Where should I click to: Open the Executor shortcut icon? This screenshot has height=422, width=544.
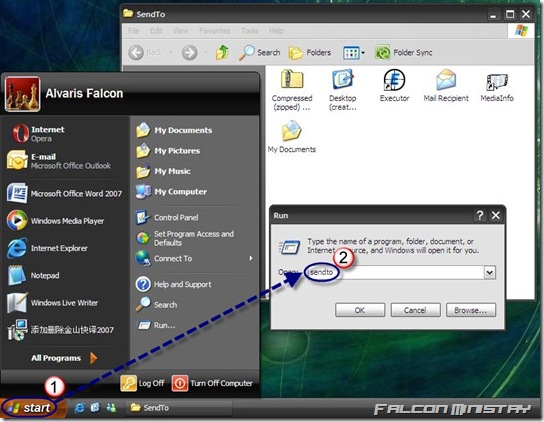pyautogui.click(x=394, y=85)
